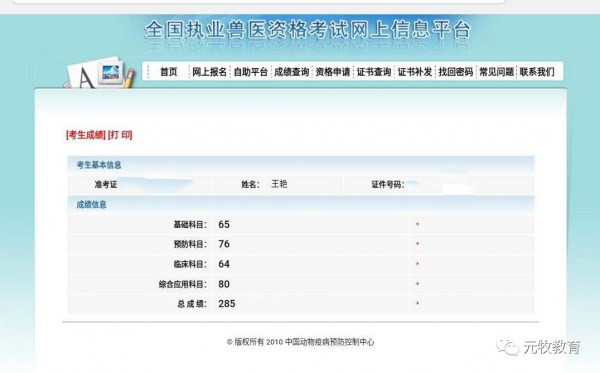Click the 考生基本信息 section header
This screenshot has height=373, width=600.
[99, 165]
